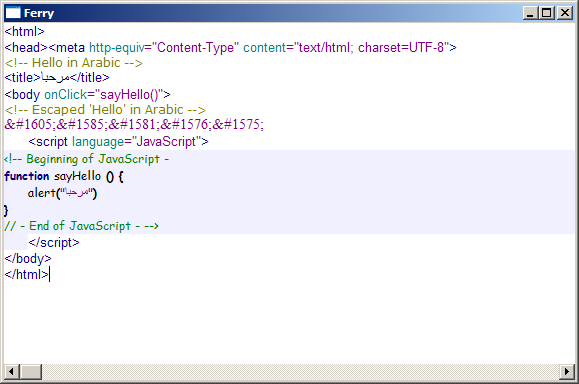Click the closing </body> tag
The height and width of the screenshot is (384, 579).
click(x=28, y=259)
